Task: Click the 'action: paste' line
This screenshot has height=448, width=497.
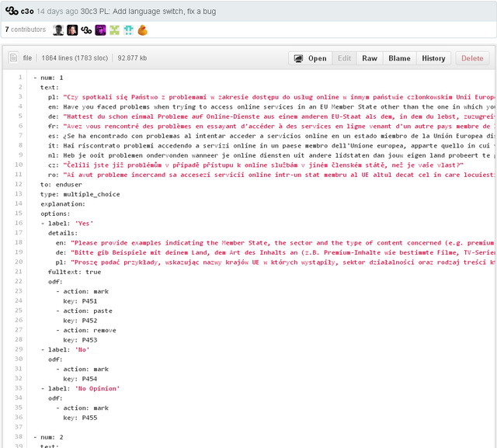Action: tap(85, 311)
